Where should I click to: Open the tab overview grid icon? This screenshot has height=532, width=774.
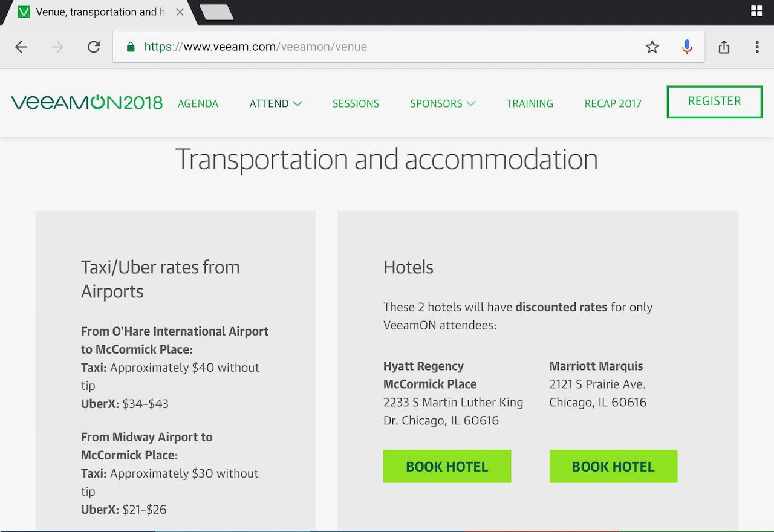[756, 11]
